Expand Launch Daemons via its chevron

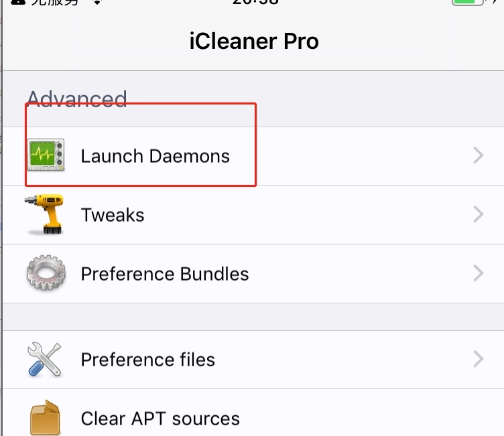point(479,155)
